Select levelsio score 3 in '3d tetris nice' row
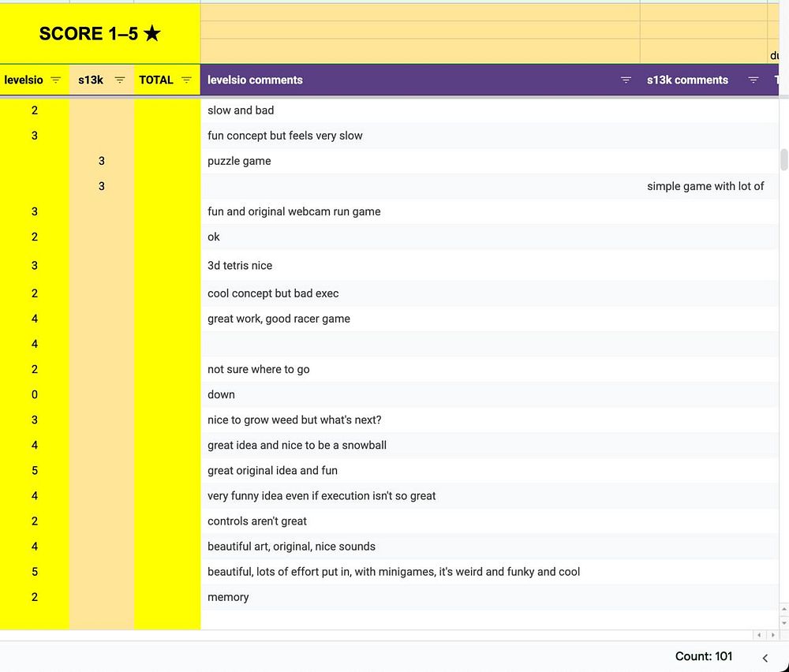 [34, 265]
